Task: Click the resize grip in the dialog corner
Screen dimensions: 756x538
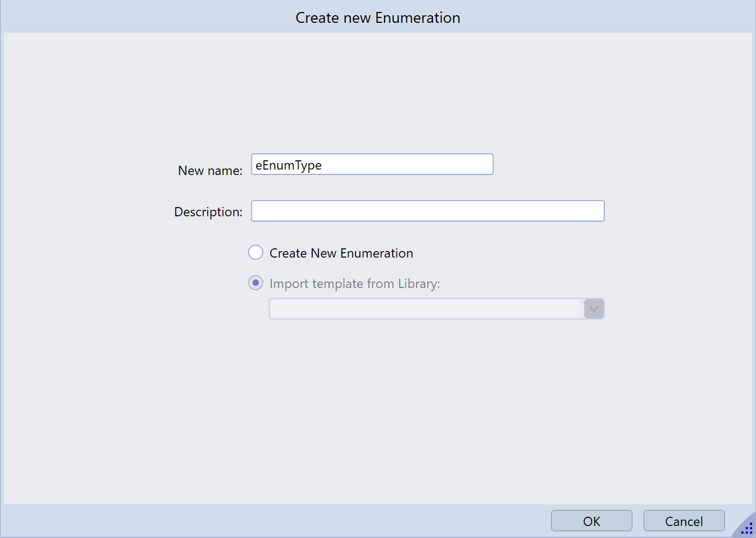Action: tap(747, 528)
